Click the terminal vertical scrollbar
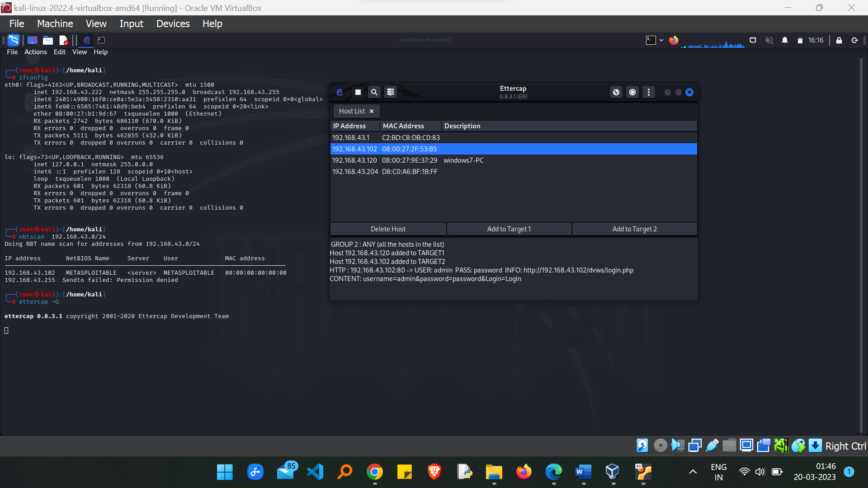This screenshot has height=488, width=868. point(861,244)
